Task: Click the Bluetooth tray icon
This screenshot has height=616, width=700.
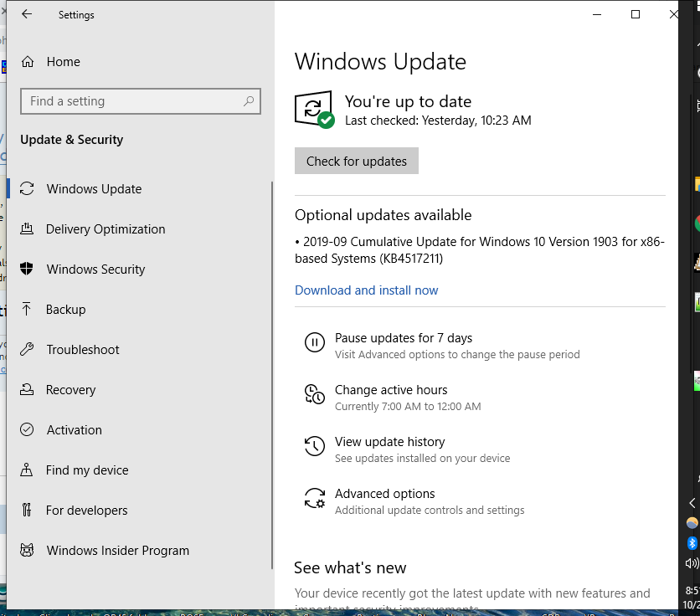Action: point(692,543)
